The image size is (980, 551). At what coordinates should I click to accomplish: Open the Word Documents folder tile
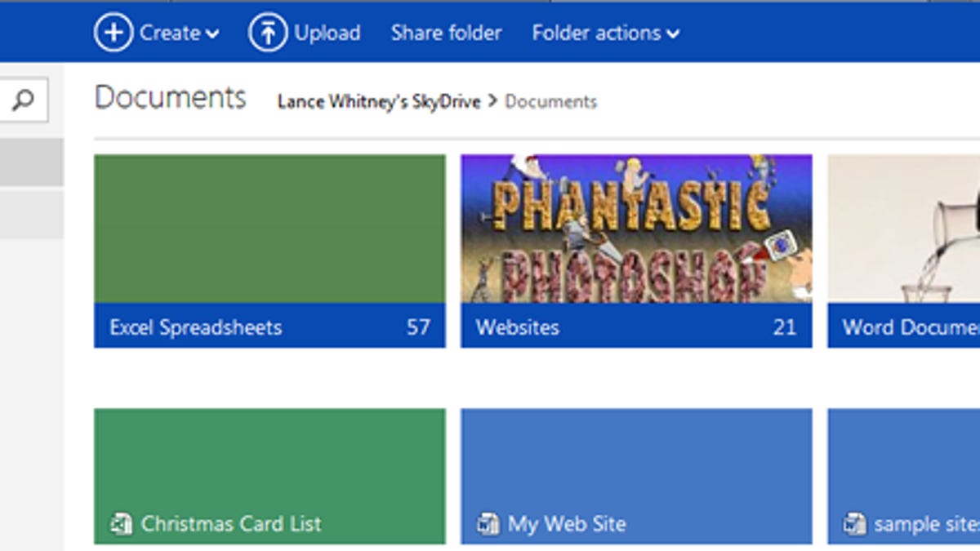pyautogui.click(x=903, y=245)
